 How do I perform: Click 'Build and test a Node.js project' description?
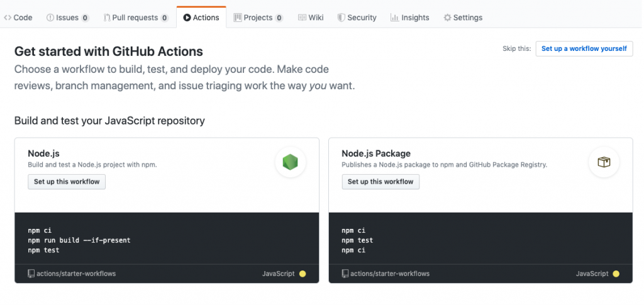point(92,165)
